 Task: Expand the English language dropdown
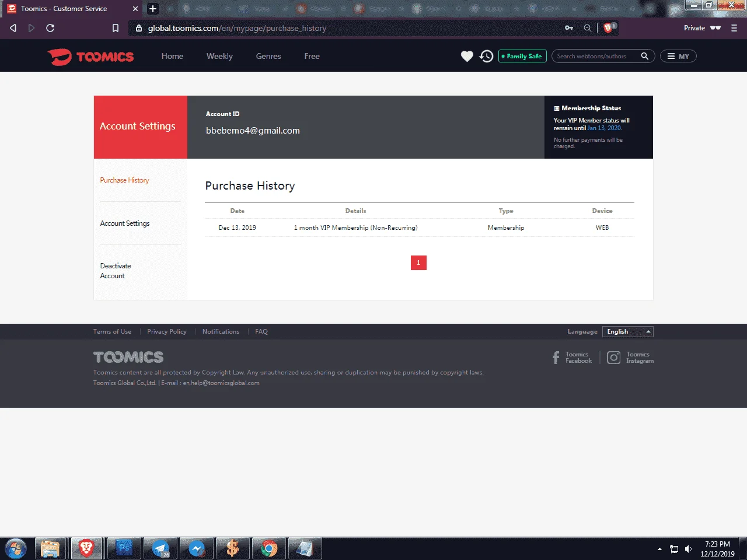[628, 332]
